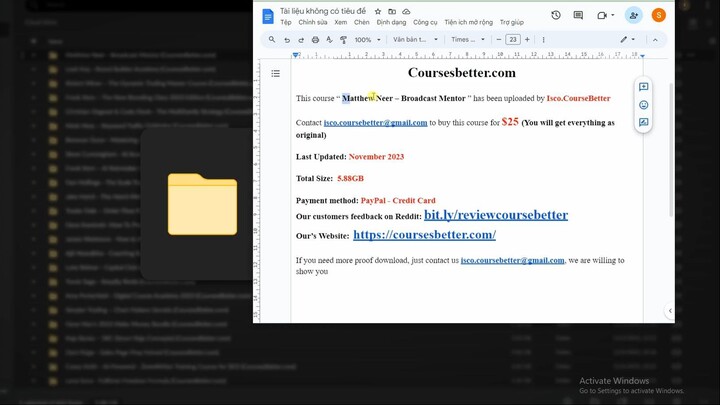Start a Meet call with camera icon

(x=602, y=15)
